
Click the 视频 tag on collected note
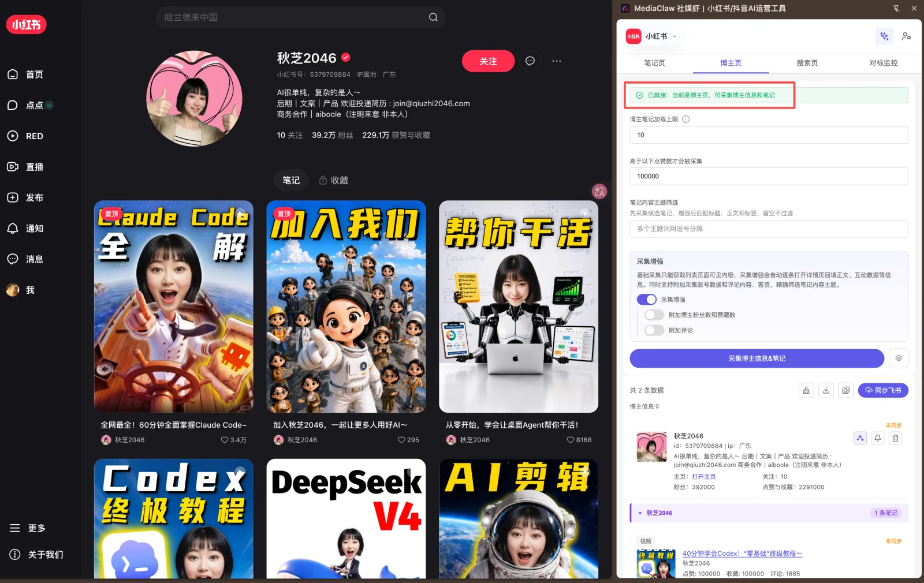(646, 541)
